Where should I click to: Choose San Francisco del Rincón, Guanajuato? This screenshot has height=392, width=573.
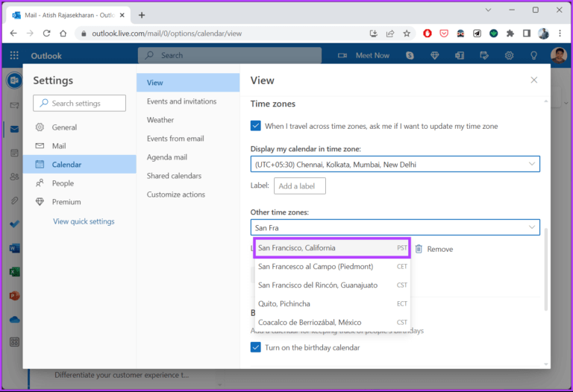point(332,285)
